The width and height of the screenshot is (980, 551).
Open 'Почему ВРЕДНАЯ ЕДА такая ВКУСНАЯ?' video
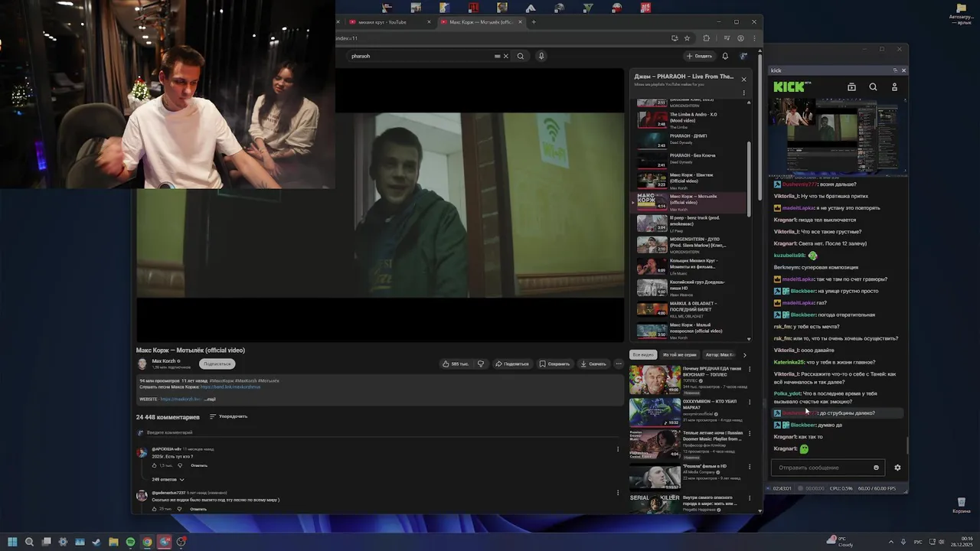686,379
